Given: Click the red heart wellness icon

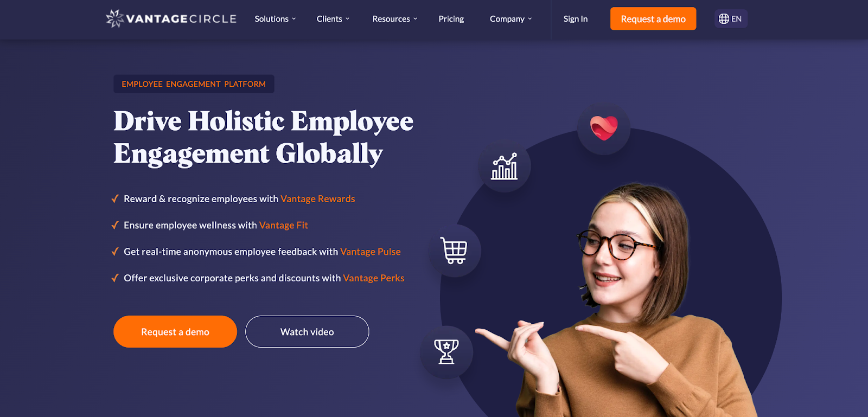Looking at the screenshot, I should 604,129.
